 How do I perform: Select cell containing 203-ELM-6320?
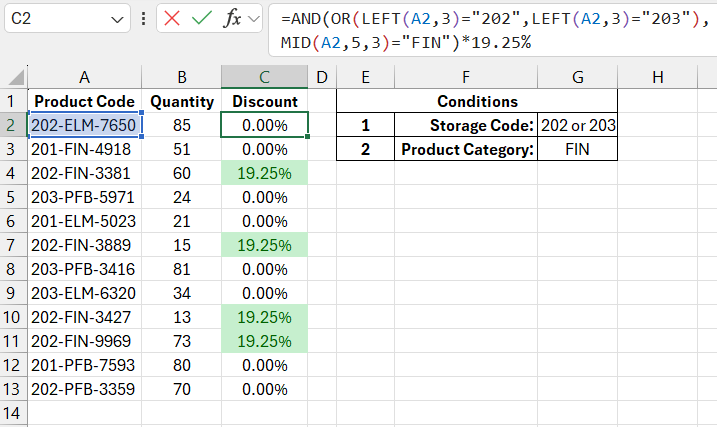[85, 293]
